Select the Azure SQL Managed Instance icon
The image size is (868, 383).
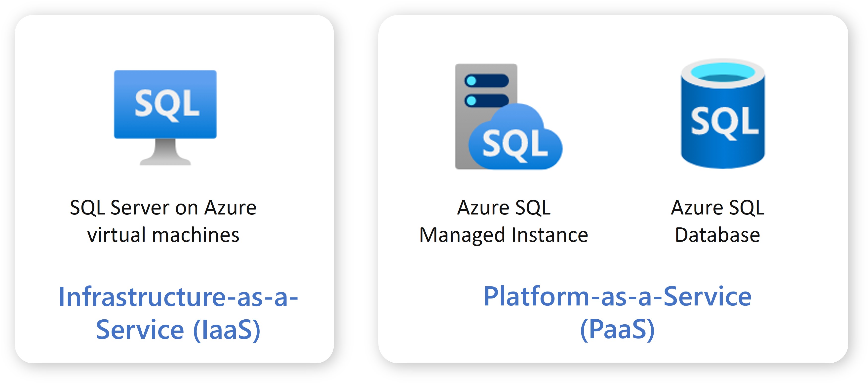click(509, 116)
